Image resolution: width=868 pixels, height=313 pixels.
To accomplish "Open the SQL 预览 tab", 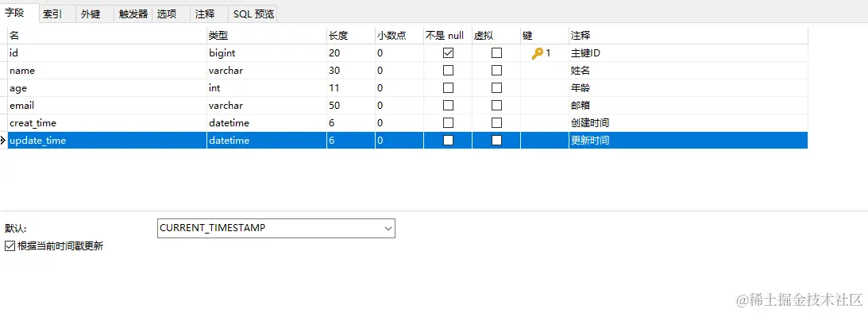I will (253, 14).
